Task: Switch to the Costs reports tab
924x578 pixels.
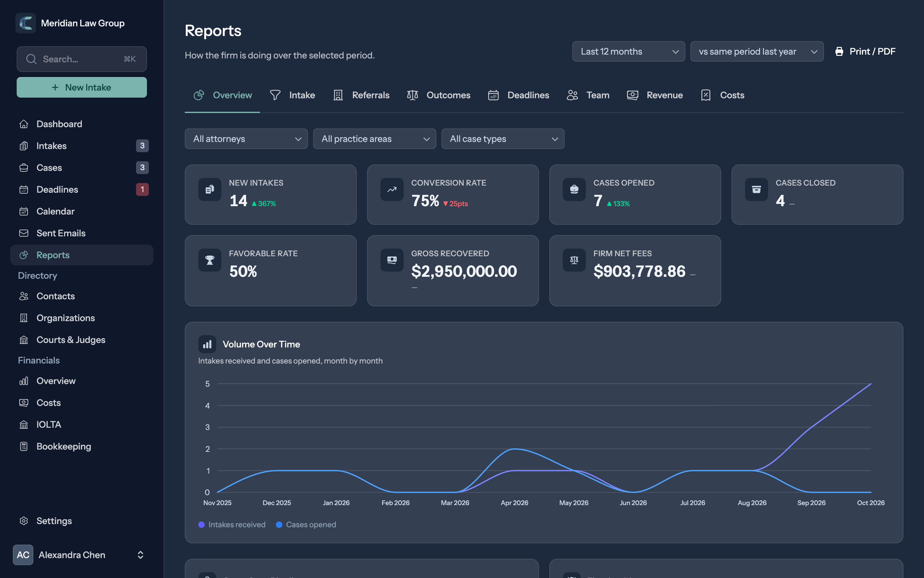Action: point(723,95)
